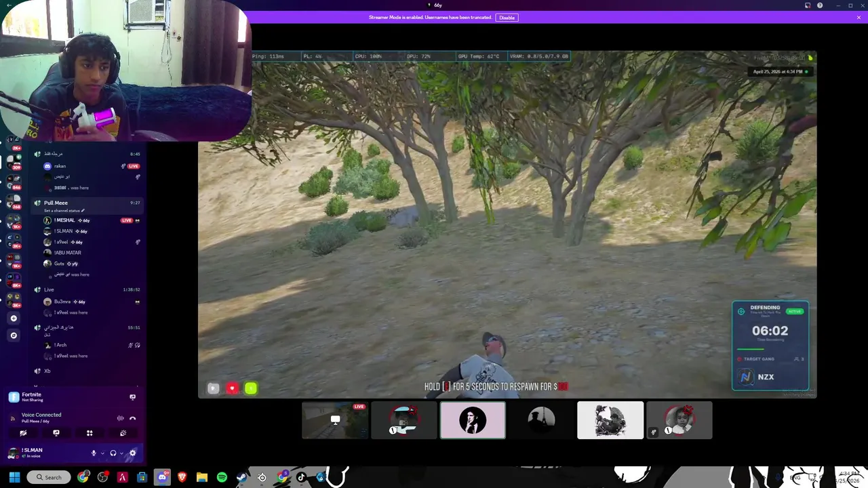Expand headphone output options arrow

click(x=121, y=453)
